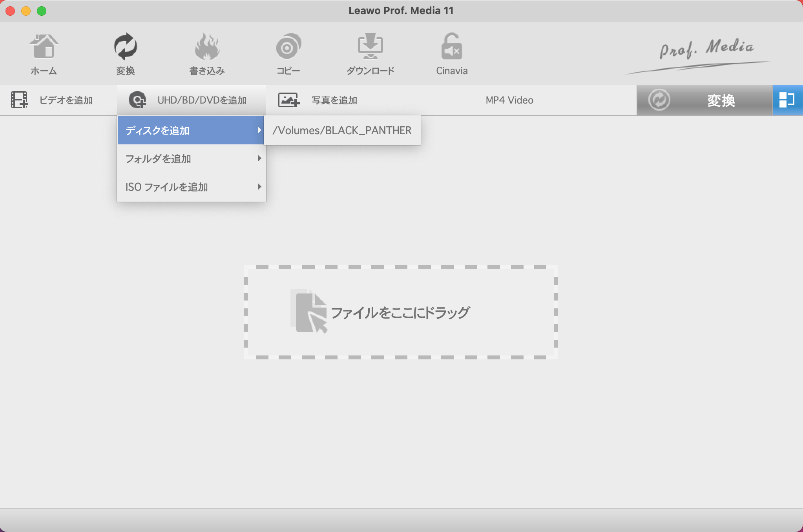The height and width of the screenshot is (532, 803).
Task: Open the Cinavia removal module
Action: 452,54
